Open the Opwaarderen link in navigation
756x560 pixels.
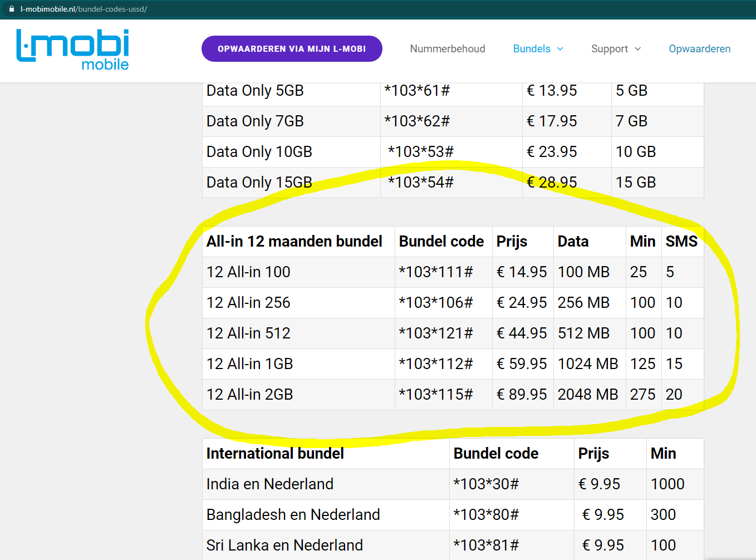pyautogui.click(x=700, y=49)
